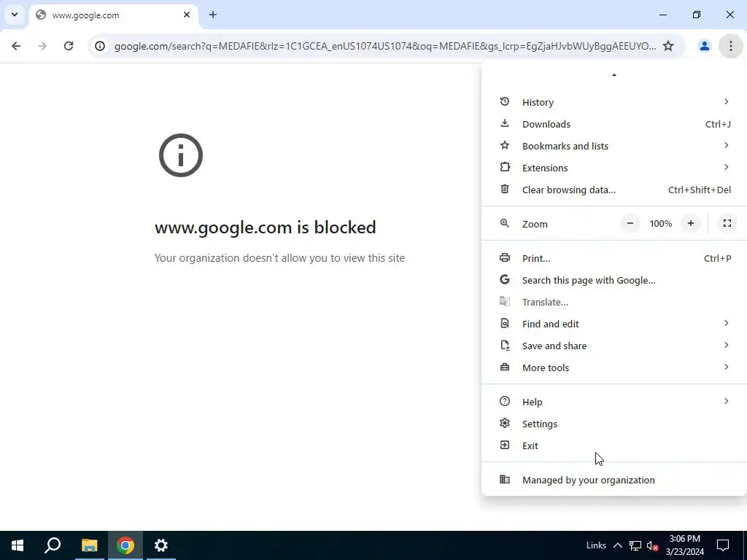Screen dimensions: 747x560
Task: Click the Exit door icon
Action: [x=505, y=446]
